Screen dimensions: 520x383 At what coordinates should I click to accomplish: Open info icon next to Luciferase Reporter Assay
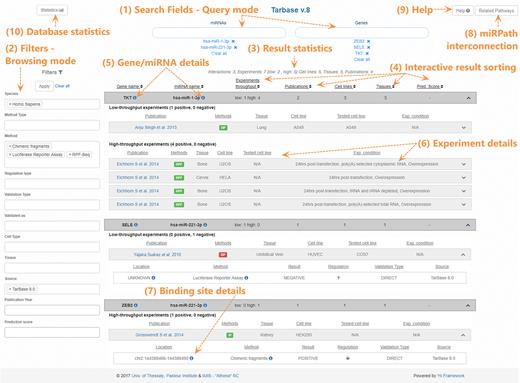pos(246,278)
